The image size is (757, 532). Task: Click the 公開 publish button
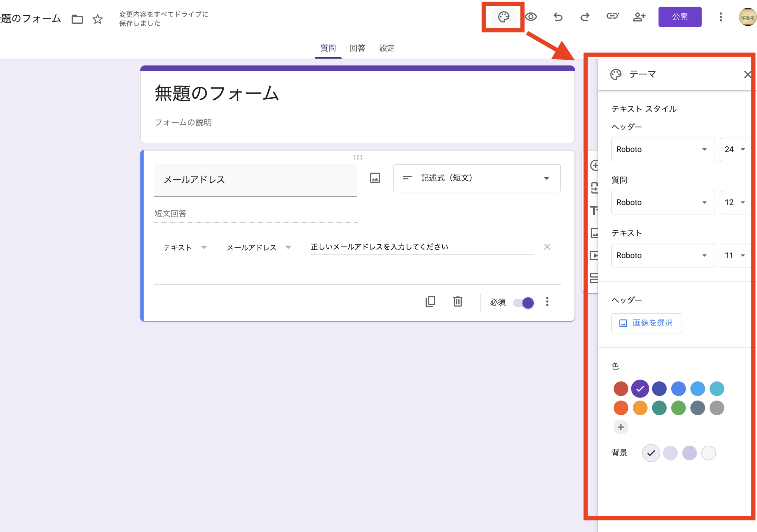[680, 17]
